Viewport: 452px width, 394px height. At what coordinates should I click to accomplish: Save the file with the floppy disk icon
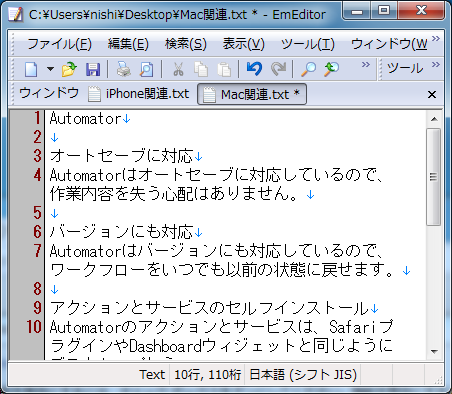coord(93,69)
